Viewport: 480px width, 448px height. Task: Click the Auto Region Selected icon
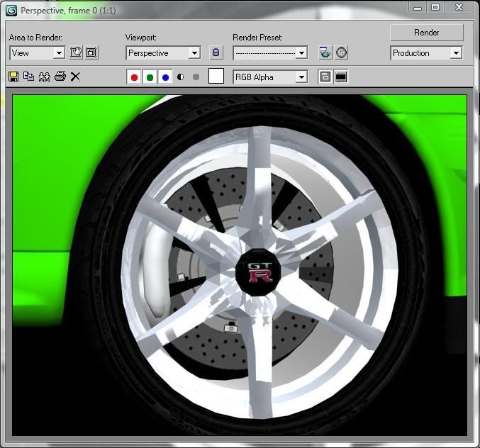[91, 52]
